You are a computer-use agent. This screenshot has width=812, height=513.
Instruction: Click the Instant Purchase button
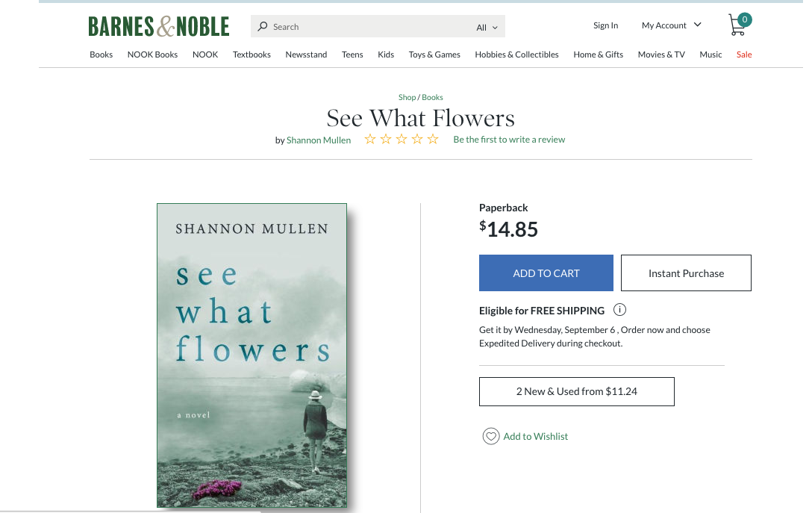click(686, 273)
